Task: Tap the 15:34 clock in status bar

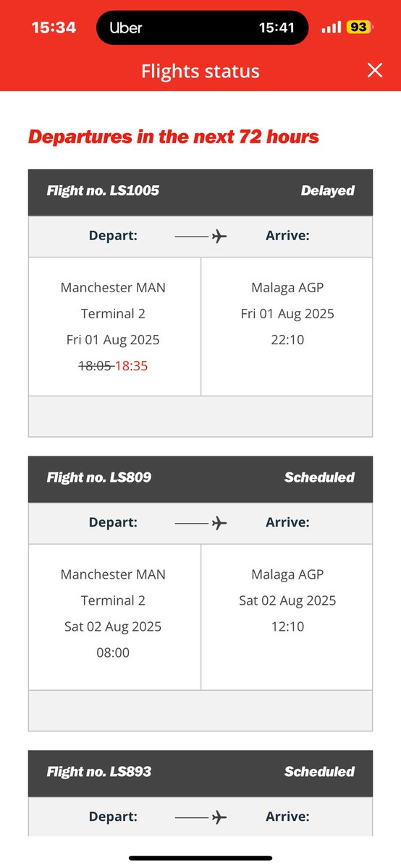Action: (54, 27)
